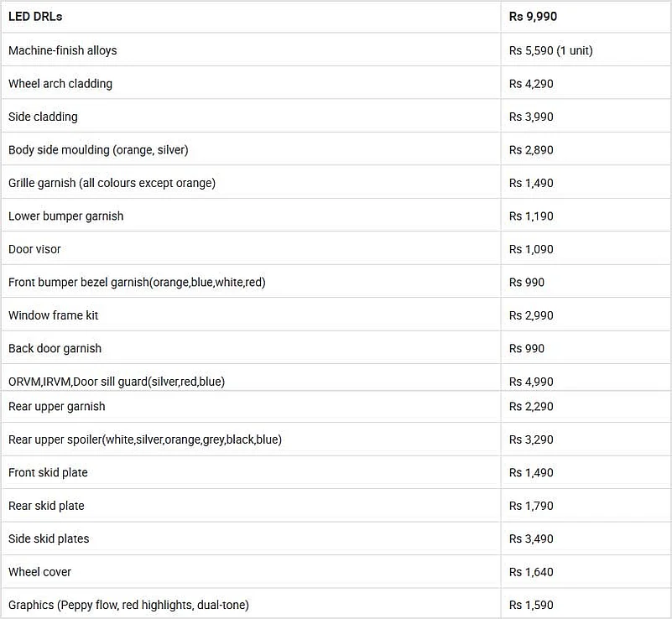The width and height of the screenshot is (672, 619).
Task: Select the Door visor row label
Action: 35,249
